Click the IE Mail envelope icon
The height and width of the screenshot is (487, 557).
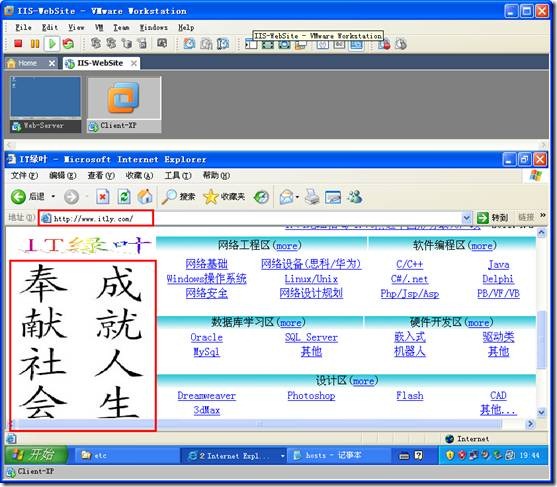(286, 197)
